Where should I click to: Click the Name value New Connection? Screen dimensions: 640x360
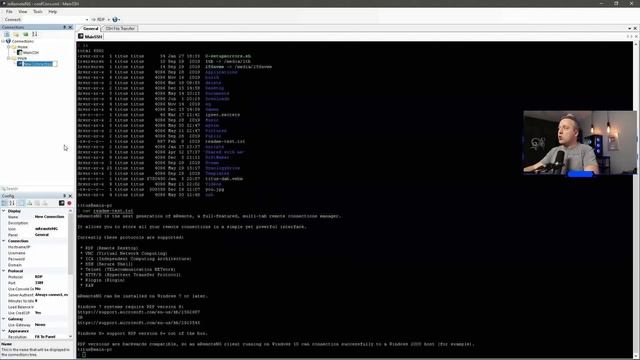[x=49, y=217]
